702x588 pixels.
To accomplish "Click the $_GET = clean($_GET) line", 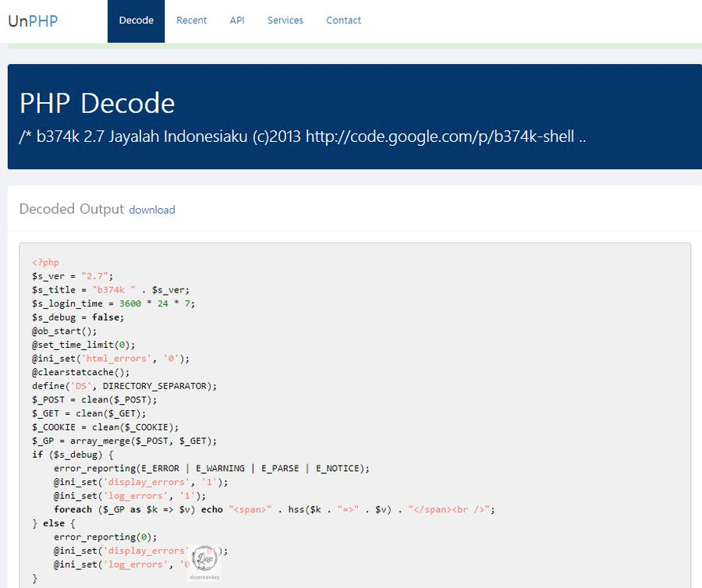I will pos(89,413).
